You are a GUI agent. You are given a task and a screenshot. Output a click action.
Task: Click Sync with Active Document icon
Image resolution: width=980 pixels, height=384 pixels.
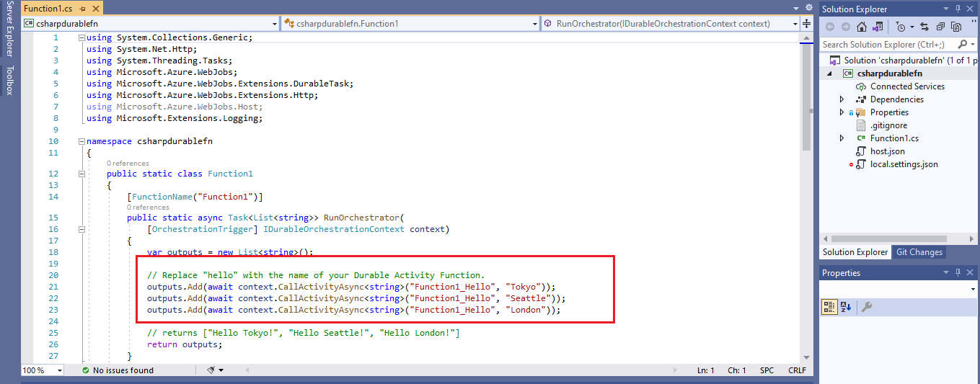point(924,27)
